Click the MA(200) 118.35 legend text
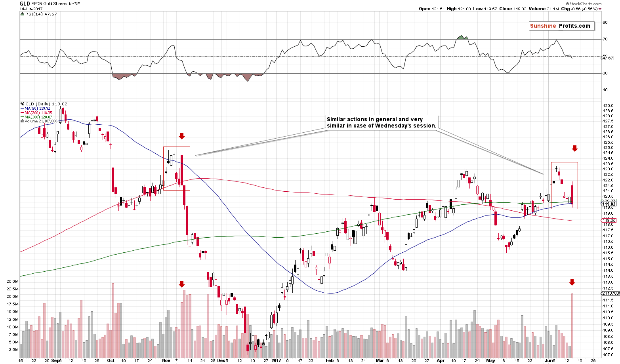The width and height of the screenshot is (620, 364). click(x=38, y=113)
